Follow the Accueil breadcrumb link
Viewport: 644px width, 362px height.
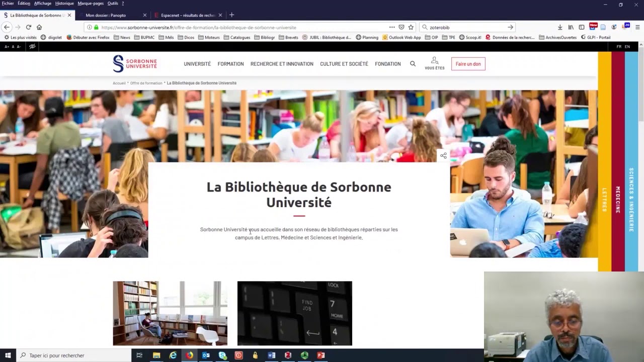tap(119, 83)
